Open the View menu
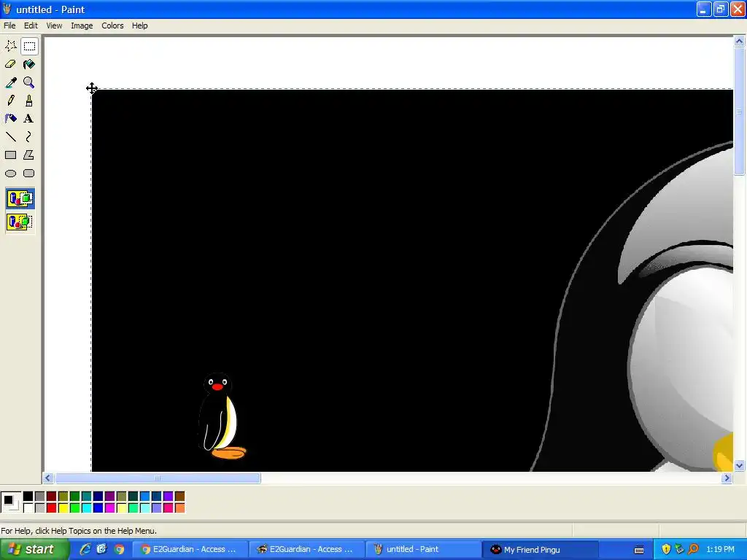 (54, 26)
